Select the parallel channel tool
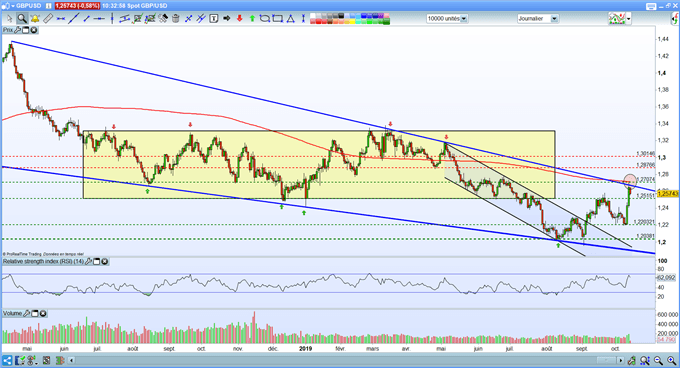 point(124,19)
